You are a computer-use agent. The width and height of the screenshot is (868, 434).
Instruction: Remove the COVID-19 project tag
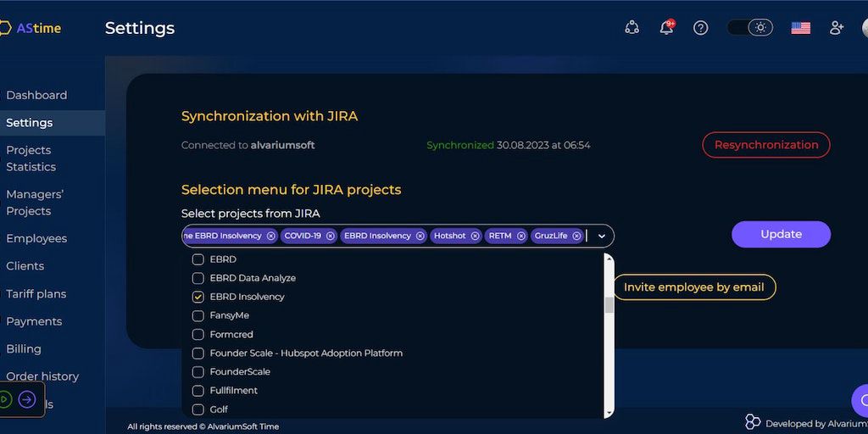pos(330,236)
